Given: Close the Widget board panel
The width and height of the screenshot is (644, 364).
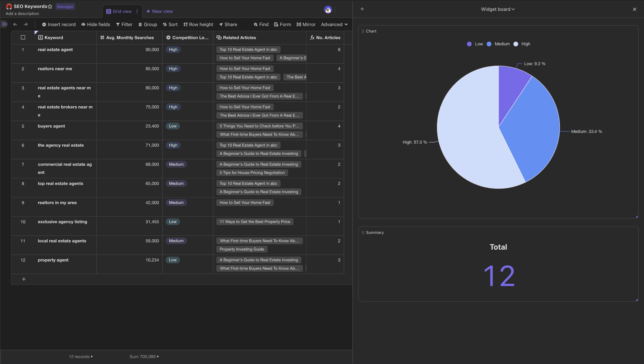Looking at the screenshot, I should (634, 9).
